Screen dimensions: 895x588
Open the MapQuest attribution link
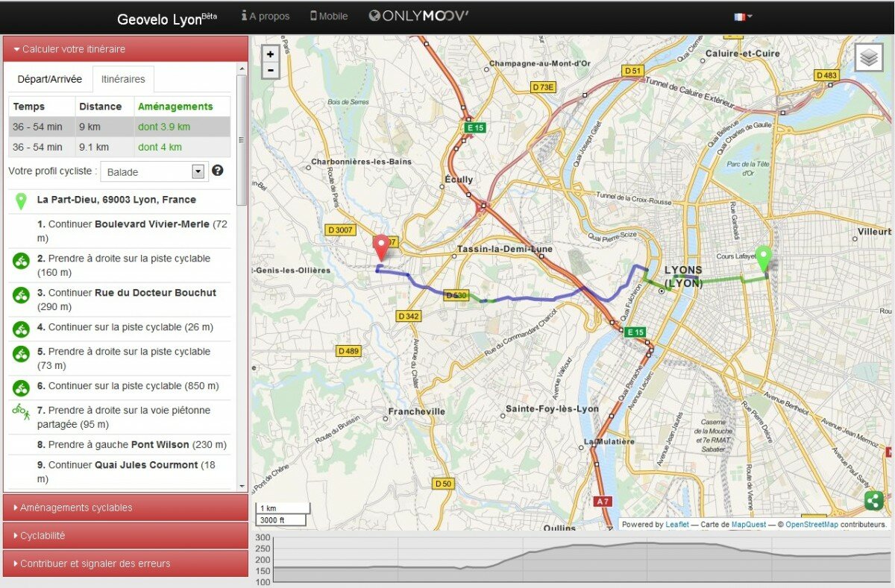pos(748,525)
